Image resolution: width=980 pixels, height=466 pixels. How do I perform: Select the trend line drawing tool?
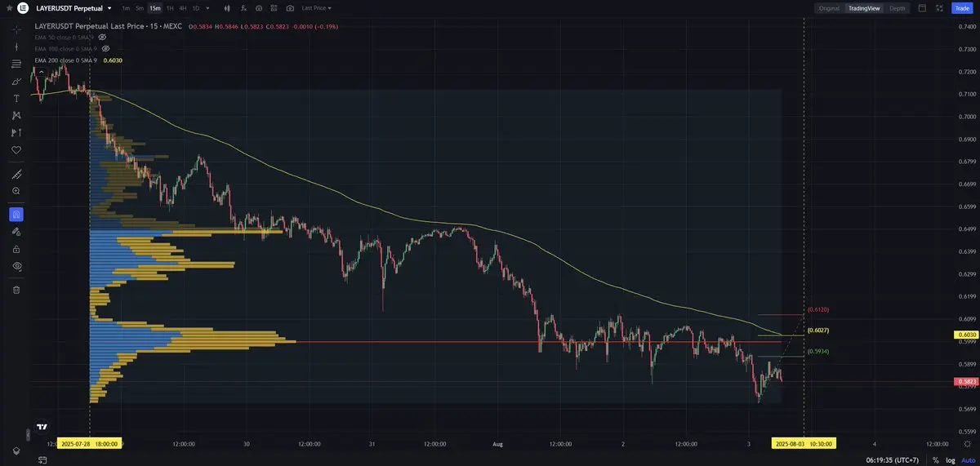16,47
